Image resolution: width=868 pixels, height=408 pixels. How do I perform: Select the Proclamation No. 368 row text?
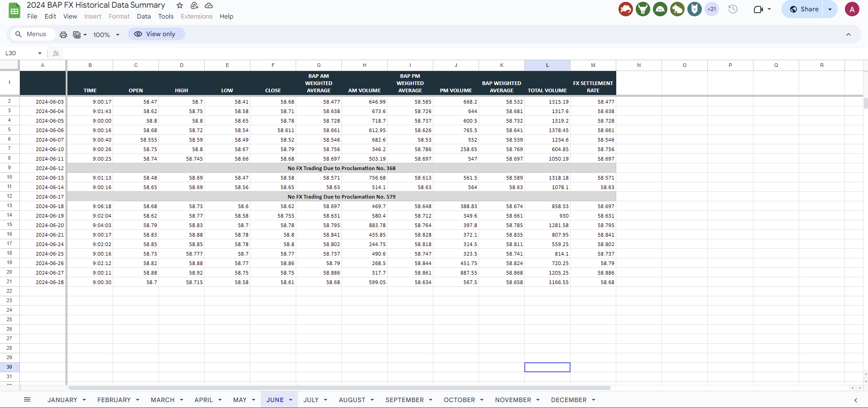point(341,168)
